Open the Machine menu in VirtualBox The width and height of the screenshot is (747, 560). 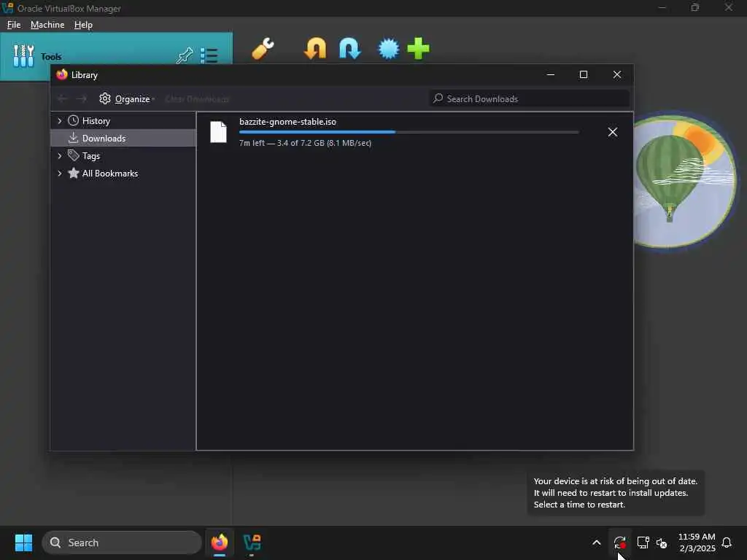[x=47, y=25]
